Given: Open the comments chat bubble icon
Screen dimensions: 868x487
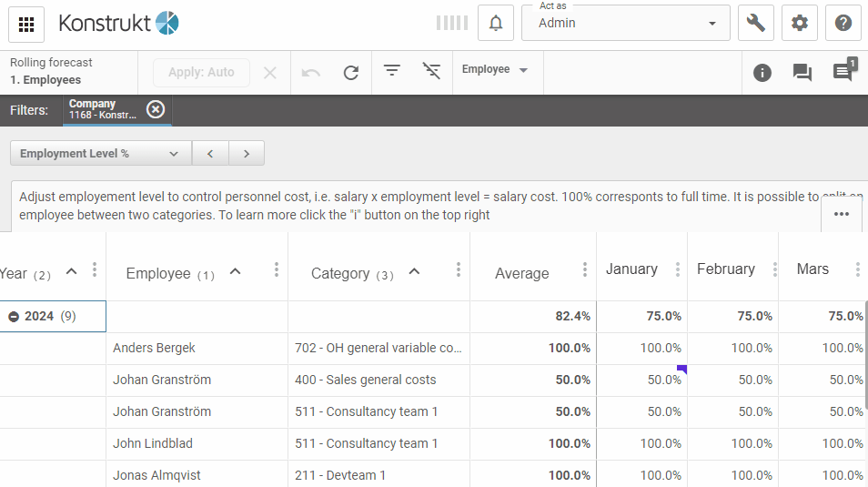Looking at the screenshot, I should point(802,73).
